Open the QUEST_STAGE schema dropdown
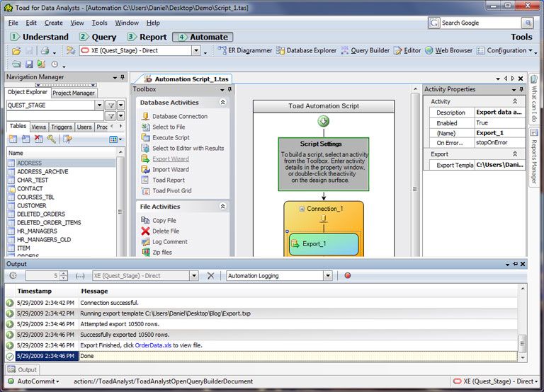Screen dimensions: 544x392 (x=99, y=105)
